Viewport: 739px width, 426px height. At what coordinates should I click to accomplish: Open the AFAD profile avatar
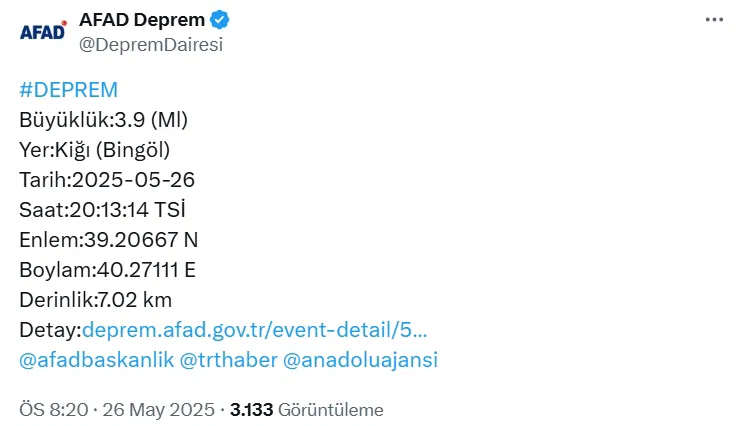(x=43, y=31)
